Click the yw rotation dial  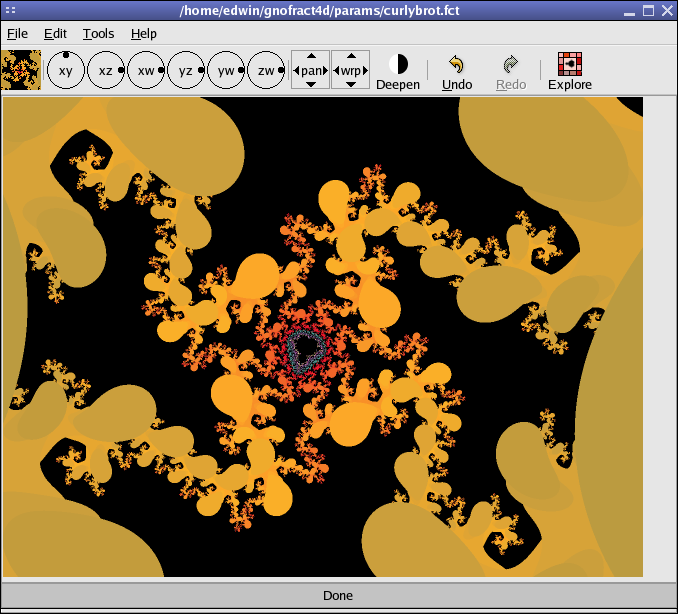click(x=226, y=71)
